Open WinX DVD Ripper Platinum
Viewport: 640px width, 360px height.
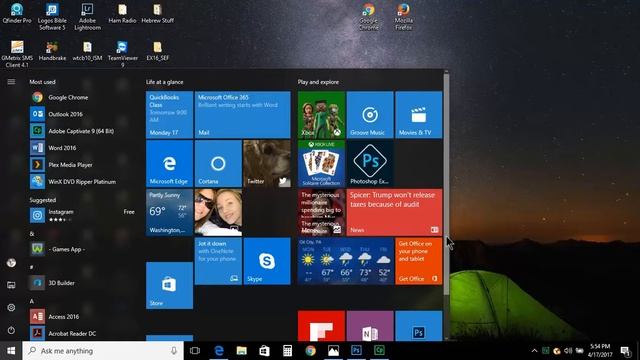82,181
